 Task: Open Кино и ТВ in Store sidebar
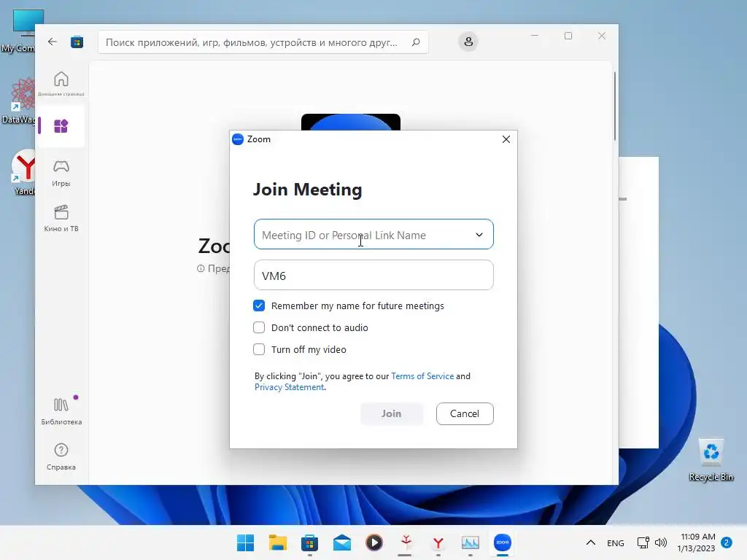[61, 219]
